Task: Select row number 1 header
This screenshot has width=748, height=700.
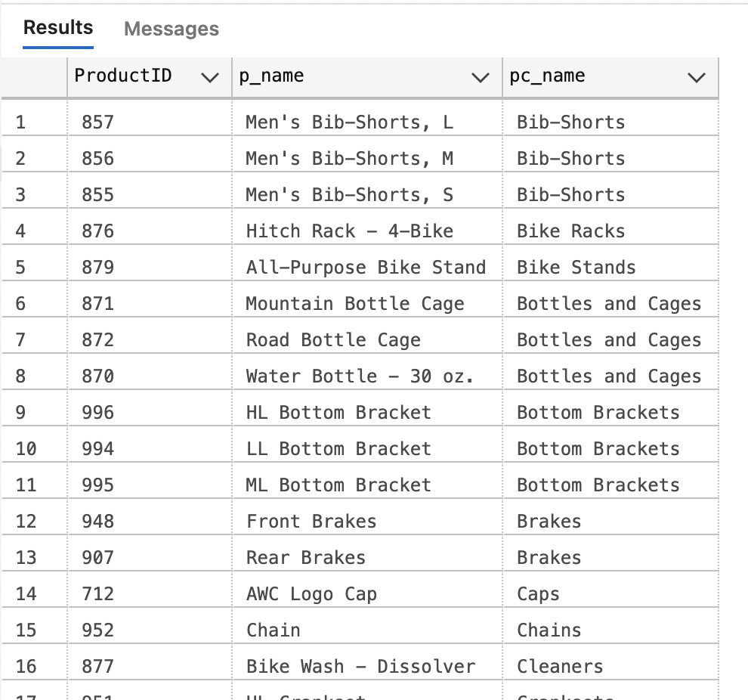Action: coord(34,122)
